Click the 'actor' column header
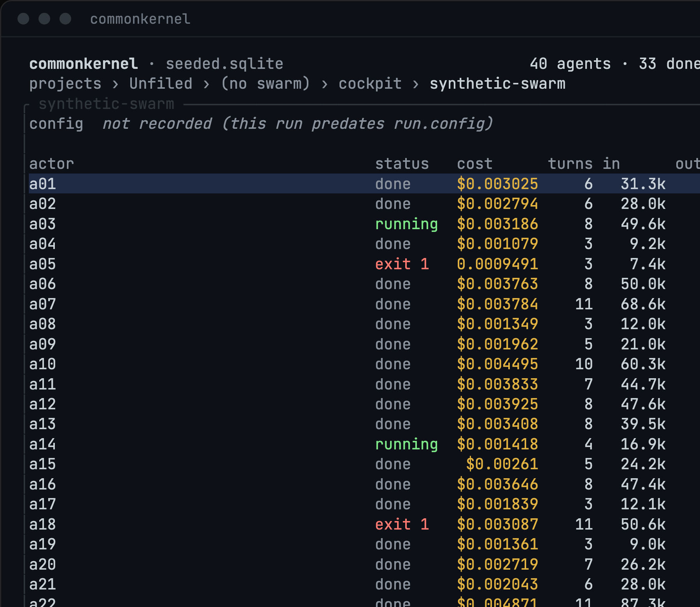 click(x=52, y=164)
